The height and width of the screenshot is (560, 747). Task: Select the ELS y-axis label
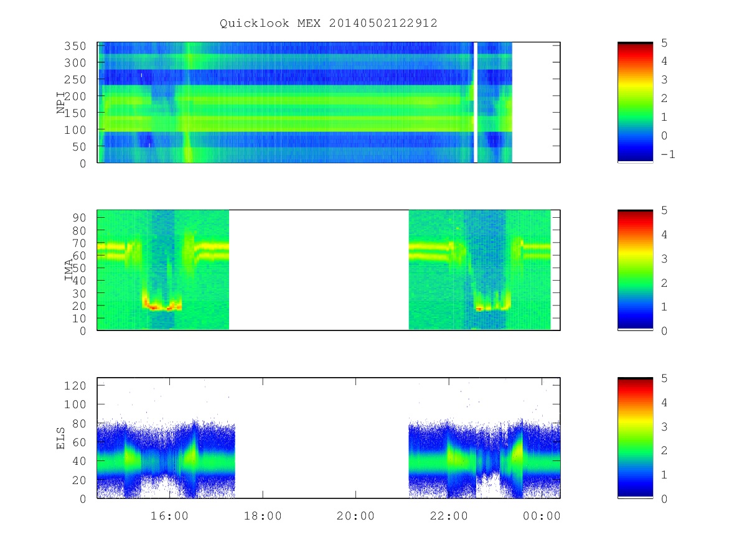coord(61,438)
